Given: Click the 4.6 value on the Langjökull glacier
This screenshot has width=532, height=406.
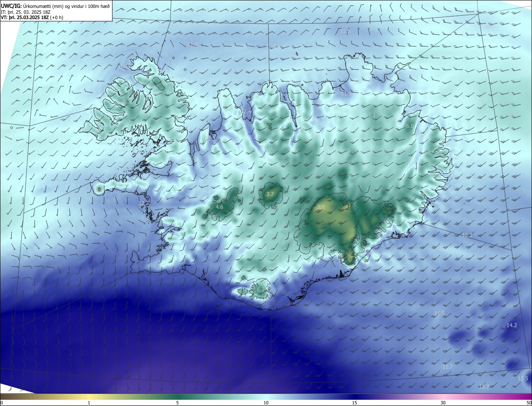Looking at the screenshot, I should coord(219,207).
